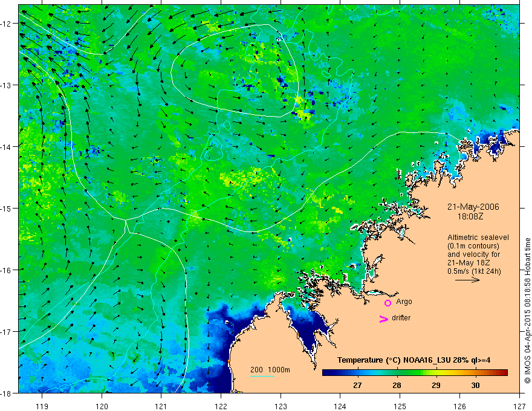Click the 30 label under the color bar

[x=475, y=385]
